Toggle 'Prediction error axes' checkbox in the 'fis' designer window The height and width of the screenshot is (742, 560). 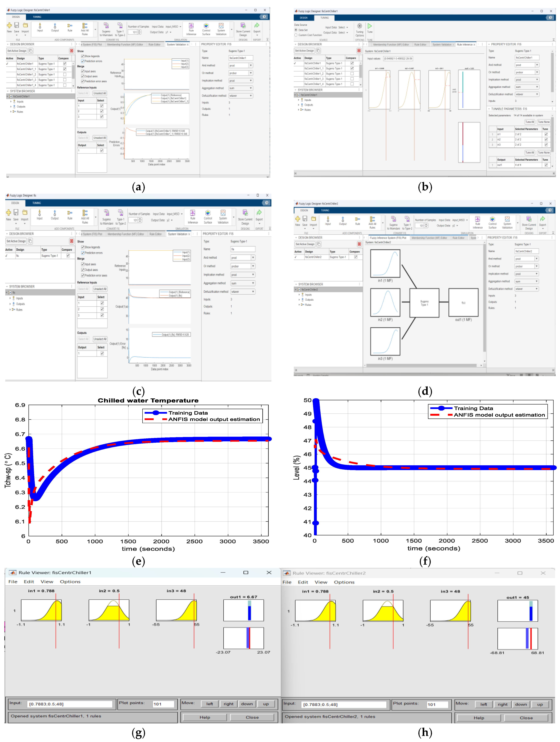(x=83, y=275)
